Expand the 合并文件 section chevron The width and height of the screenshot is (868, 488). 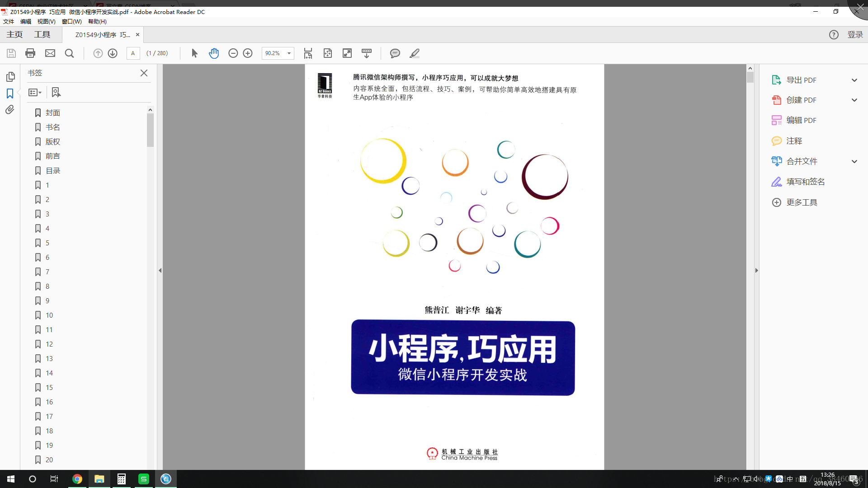tap(854, 161)
